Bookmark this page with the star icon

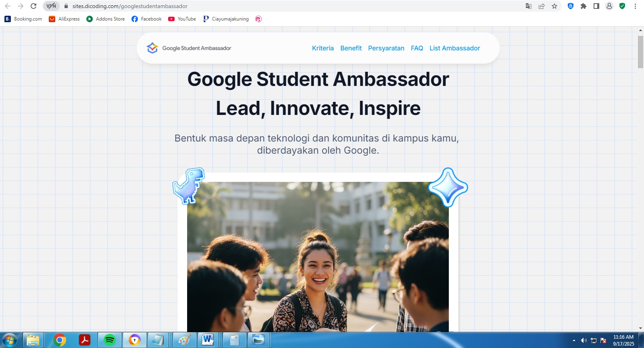[554, 6]
